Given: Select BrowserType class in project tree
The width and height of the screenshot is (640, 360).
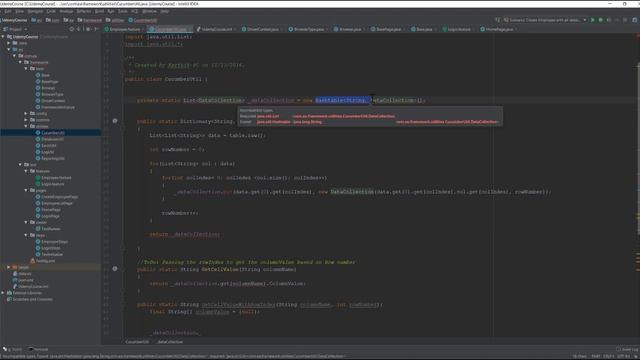Looking at the screenshot, I should [x=49, y=94].
